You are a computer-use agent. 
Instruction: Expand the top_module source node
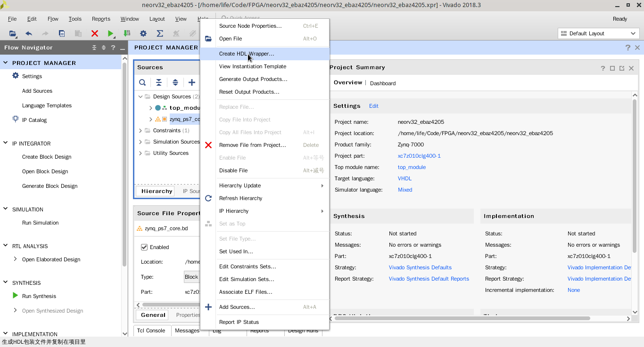click(x=151, y=108)
